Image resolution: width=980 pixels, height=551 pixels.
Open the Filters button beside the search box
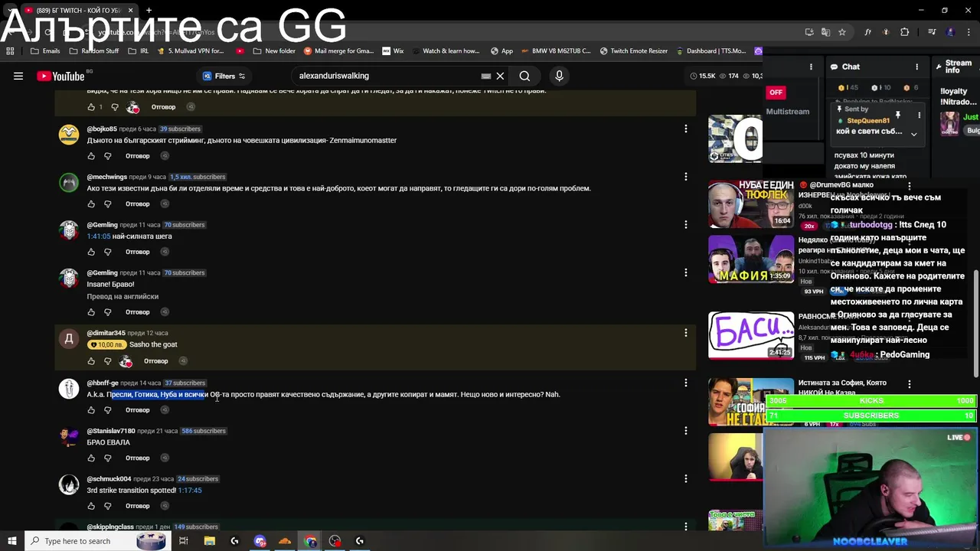[x=224, y=76]
